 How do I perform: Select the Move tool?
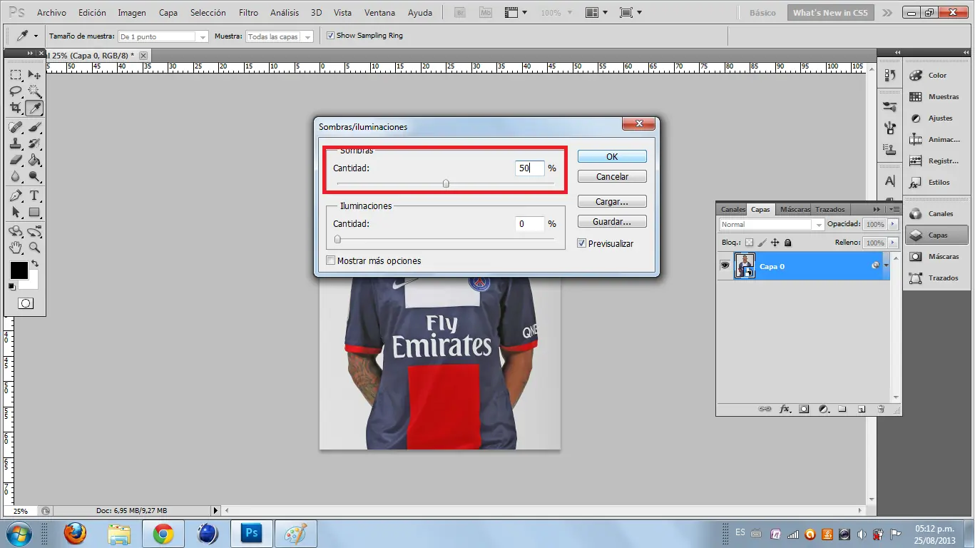pyautogui.click(x=34, y=75)
